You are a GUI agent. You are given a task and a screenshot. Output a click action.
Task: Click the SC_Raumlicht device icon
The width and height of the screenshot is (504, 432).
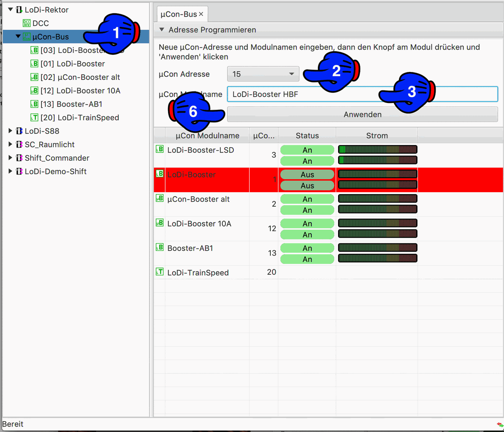tap(19, 145)
